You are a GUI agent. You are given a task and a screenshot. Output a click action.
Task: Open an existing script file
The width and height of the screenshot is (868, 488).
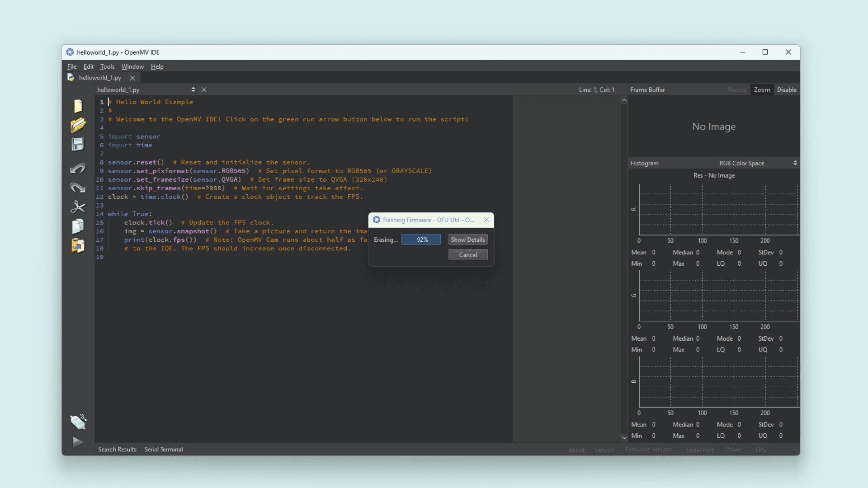point(78,125)
